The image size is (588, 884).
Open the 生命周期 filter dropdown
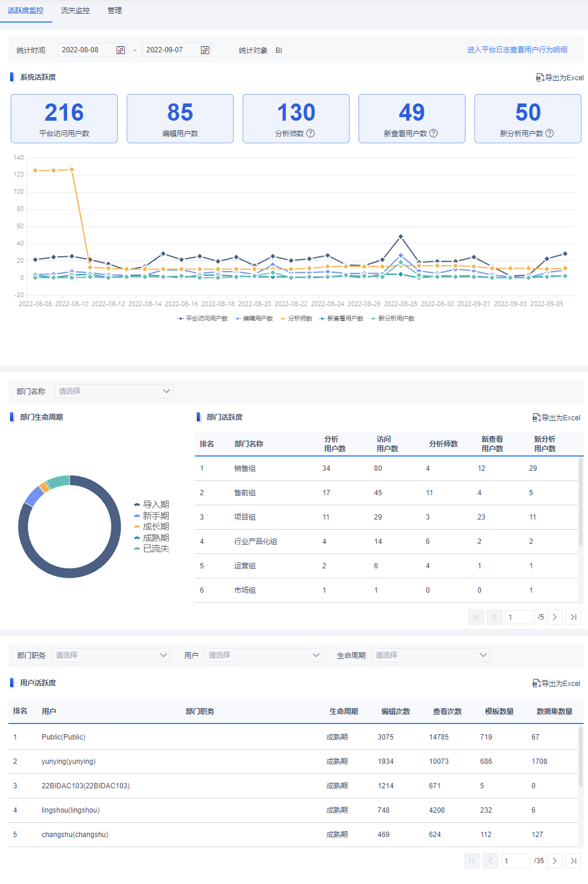click(431, 655)
